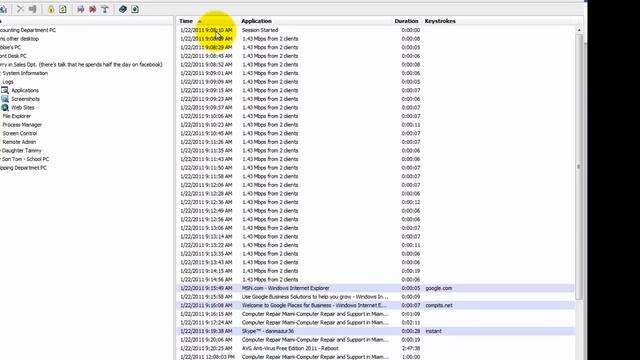This screenshot has height=360, width=640.
Task: Select the row timed 9:10:23 AM
Action: [x=376, y=125]
